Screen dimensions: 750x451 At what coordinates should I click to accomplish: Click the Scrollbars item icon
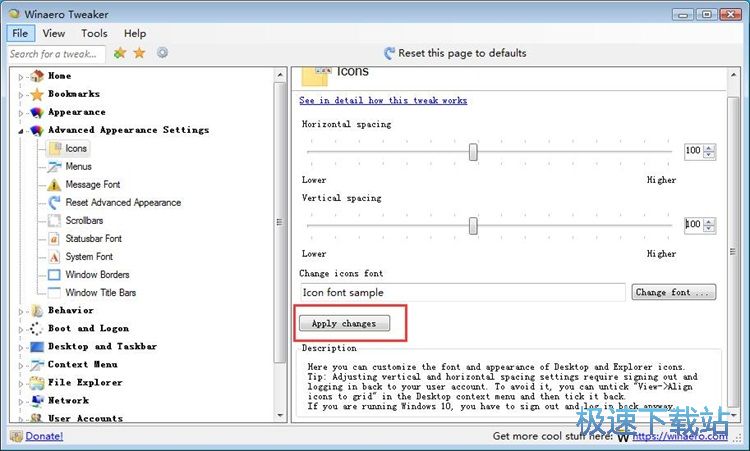coord(55,220)
